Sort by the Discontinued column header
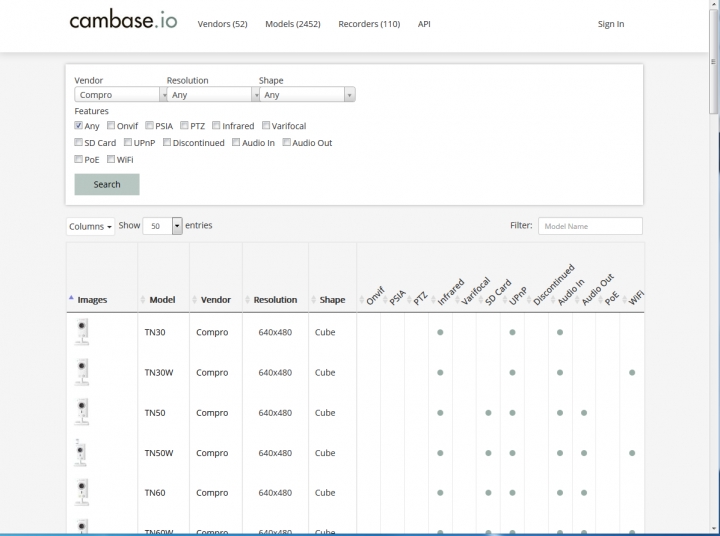The width and height of the screenshot is (720, 536). [552, 285]
